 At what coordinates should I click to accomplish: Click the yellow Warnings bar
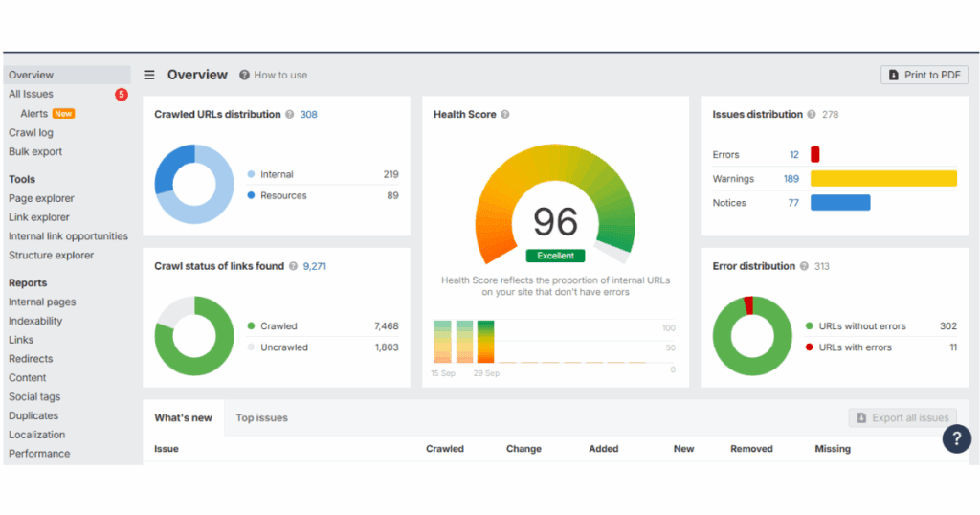[x=882, y=179]
